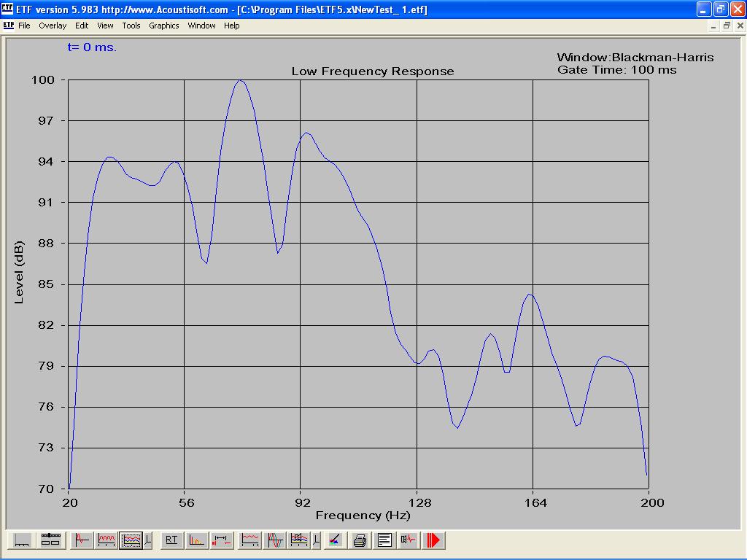
Task: Click the color palette settings icon
Action: pyautogui.click(x=334, y=540)
